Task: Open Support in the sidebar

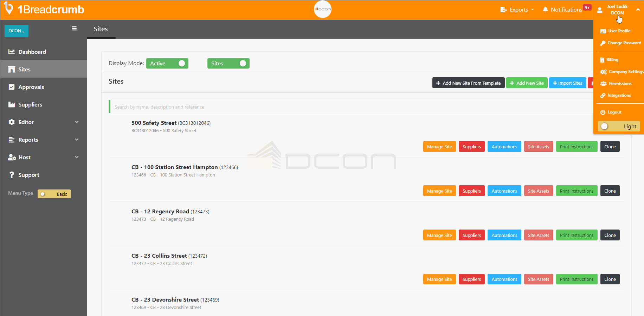Action: coord(44,175)
